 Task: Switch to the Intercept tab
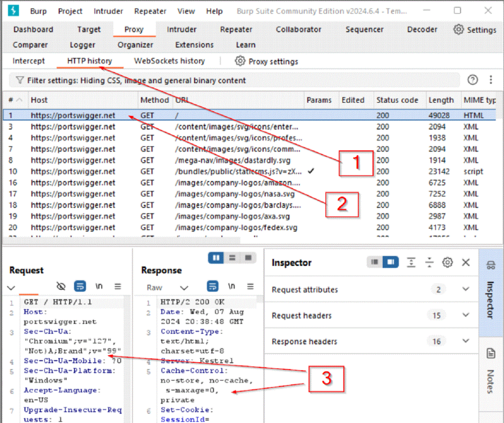pos(28,61)
